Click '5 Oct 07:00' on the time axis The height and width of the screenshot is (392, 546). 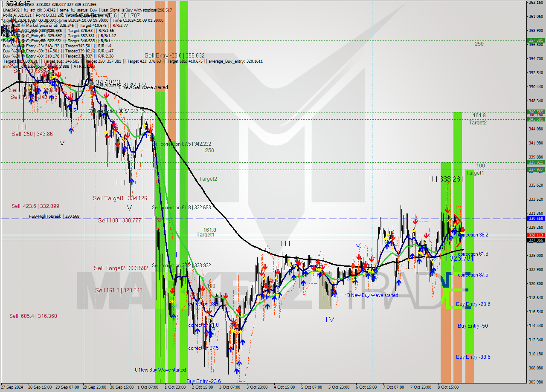click(x=312, y=387)
